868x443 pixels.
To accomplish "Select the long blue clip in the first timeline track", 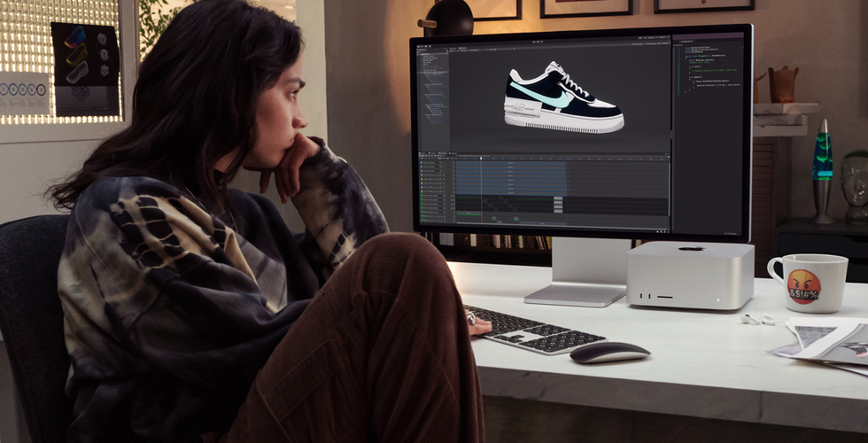I will [512, 163].
